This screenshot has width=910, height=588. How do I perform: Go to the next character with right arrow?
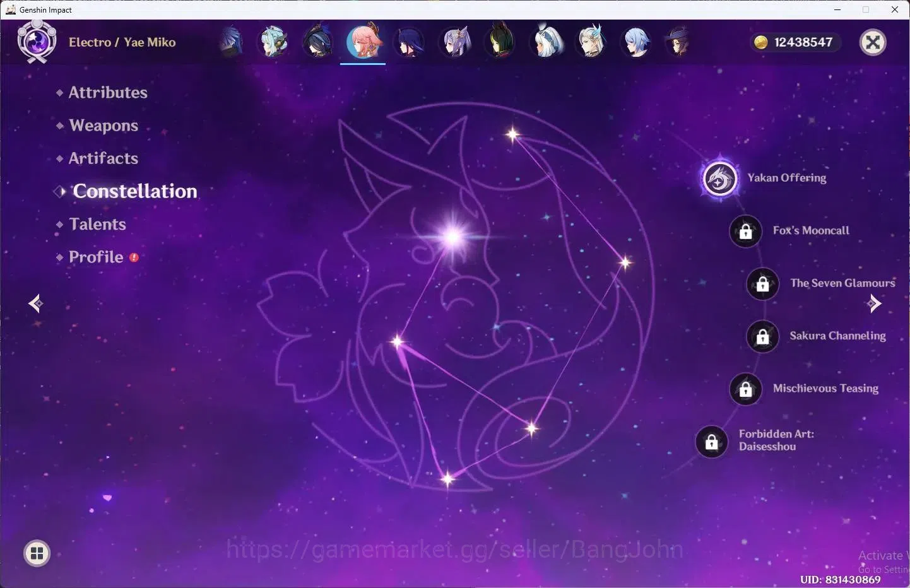coord(875,303)
